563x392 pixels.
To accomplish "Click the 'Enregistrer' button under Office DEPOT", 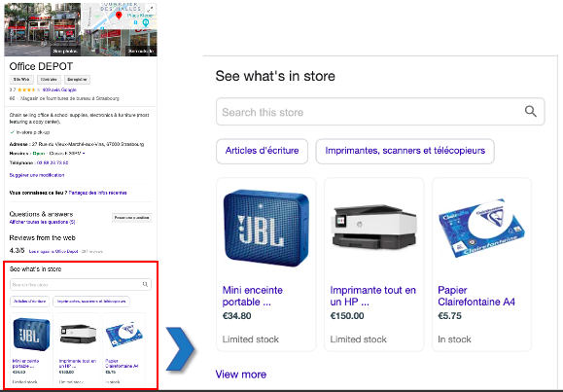I will (x=77, y=80).
